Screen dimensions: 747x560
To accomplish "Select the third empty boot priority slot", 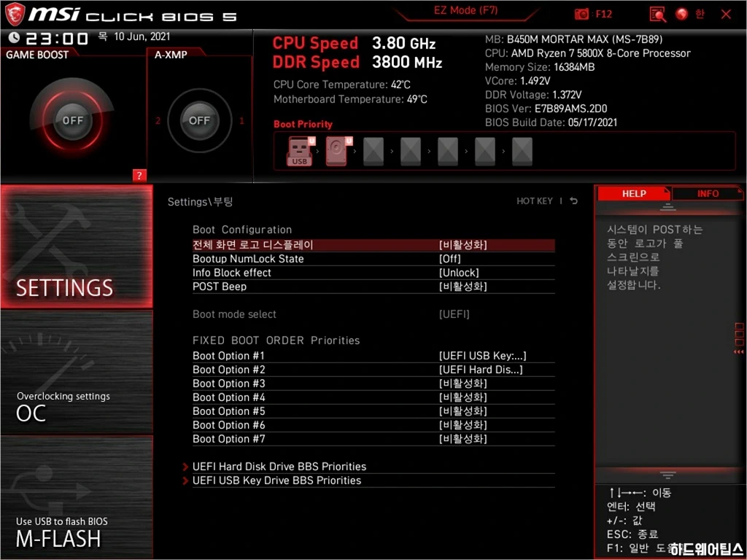I will [448, 152].
